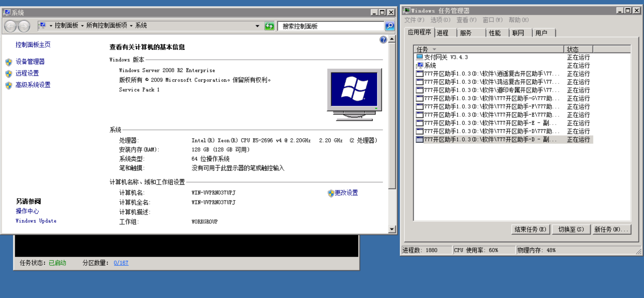Open the 窗口(W) menu in Task Manager

tap(493, 20)
